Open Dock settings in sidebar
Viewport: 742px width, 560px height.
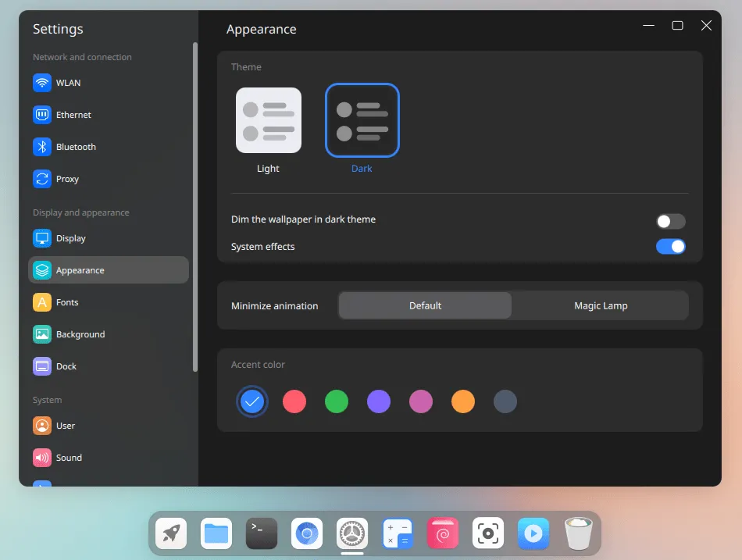click(x=66, y=366)
